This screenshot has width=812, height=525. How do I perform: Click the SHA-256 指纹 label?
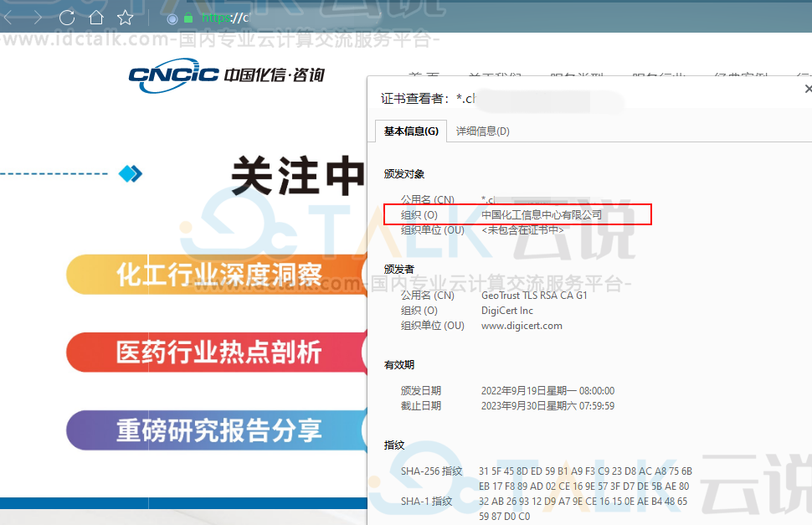431,471
